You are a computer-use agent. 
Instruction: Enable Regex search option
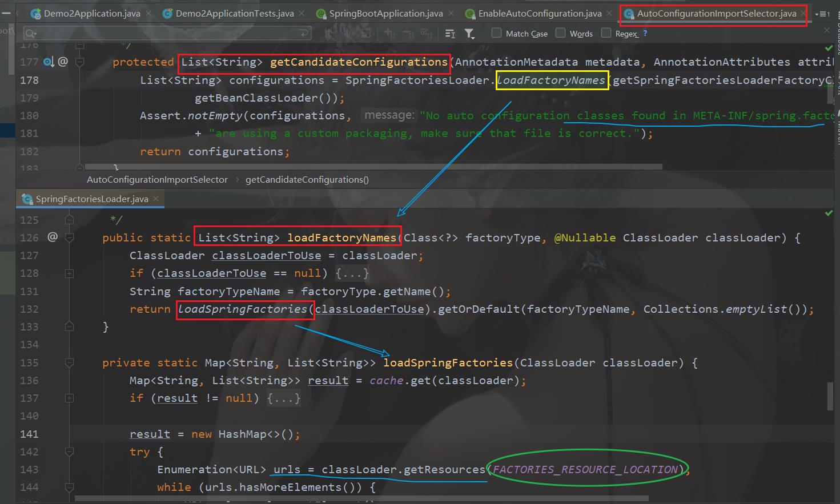(606, 33)
